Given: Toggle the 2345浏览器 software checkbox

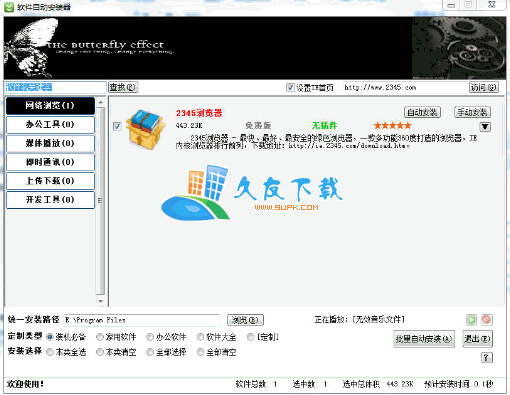Looking at the screenshot, I should click(117, 126).
